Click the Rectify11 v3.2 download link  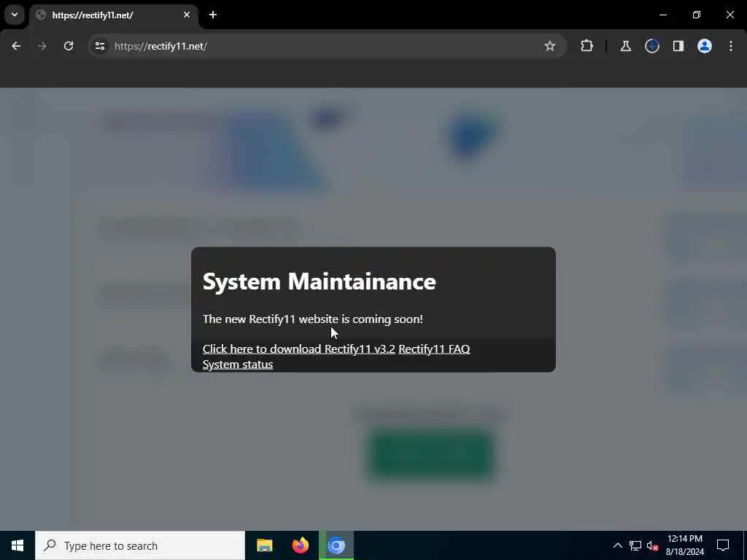coord(298,349)
